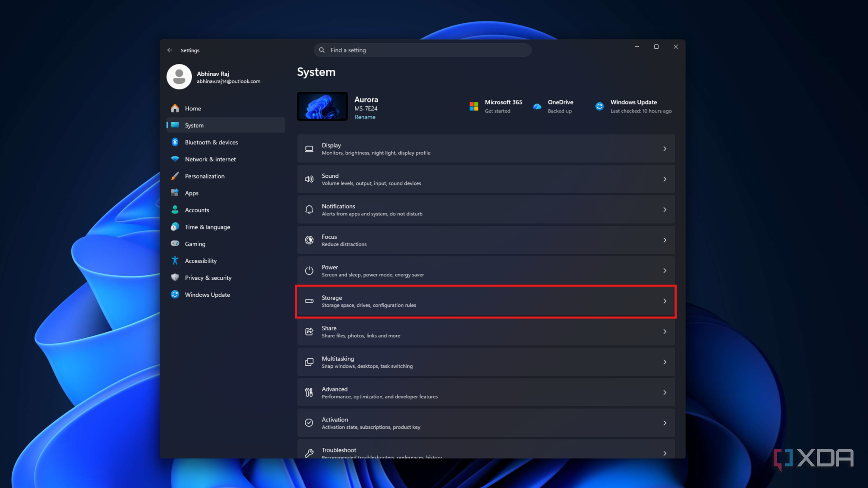Click the Sound speaker icon
Screen dimensions: 868x488
tap(309, 179)
